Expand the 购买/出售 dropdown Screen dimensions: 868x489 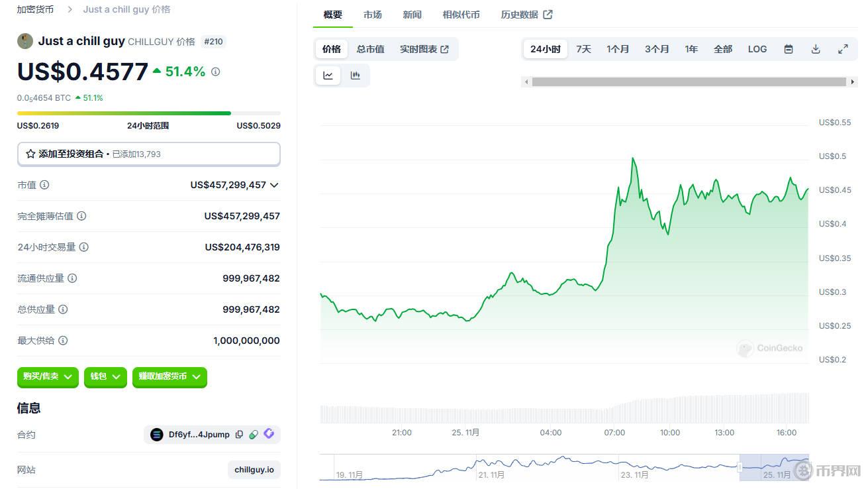click(x=48, y=376)
